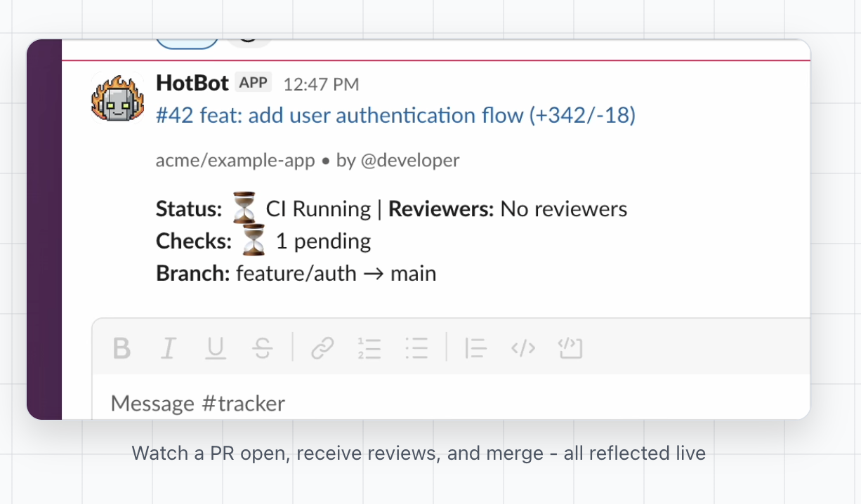
Task: Toggle strikethrough formatting
Action: click(263, 348)
